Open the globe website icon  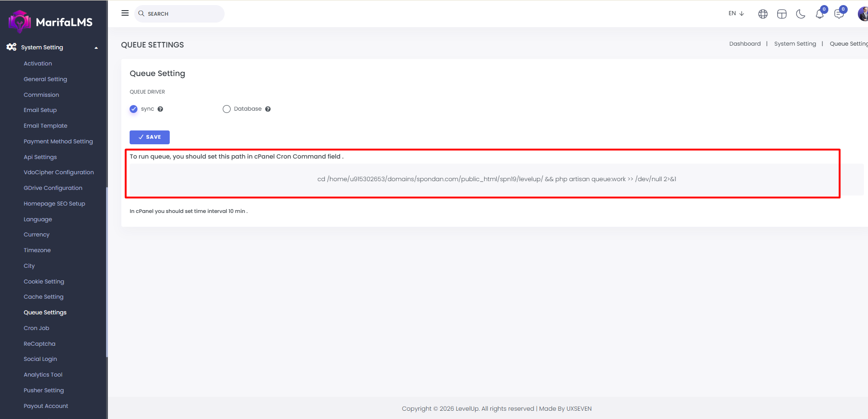tap(763, 14)
